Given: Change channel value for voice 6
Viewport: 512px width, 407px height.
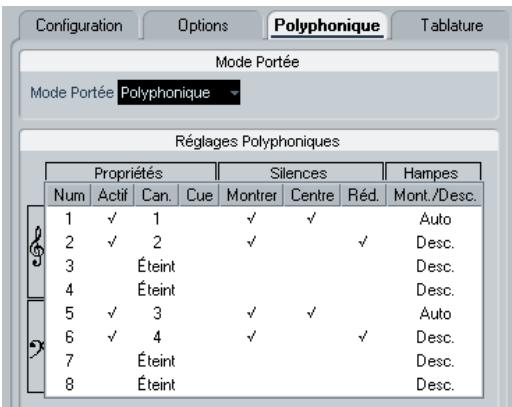Looking at the screenshot, I should [x=157, y=337].
